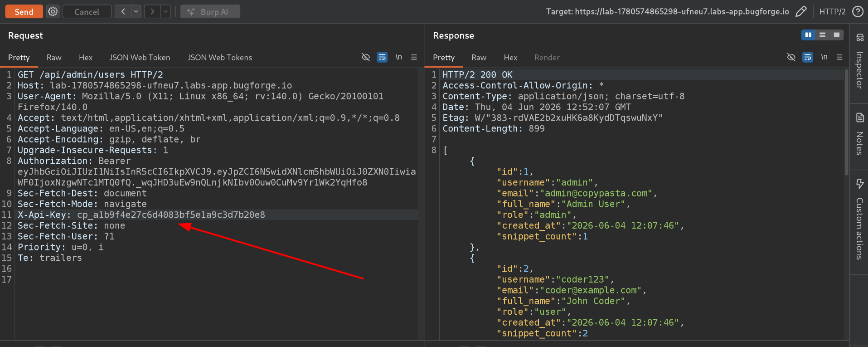
Task: Select the Request Pretty tab
Action: point(19,58)
